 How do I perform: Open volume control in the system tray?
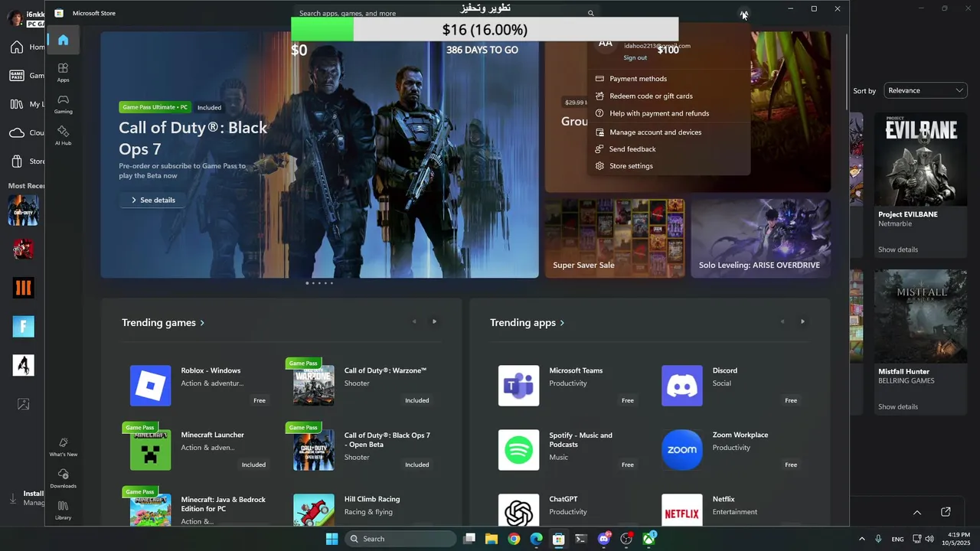929,539
